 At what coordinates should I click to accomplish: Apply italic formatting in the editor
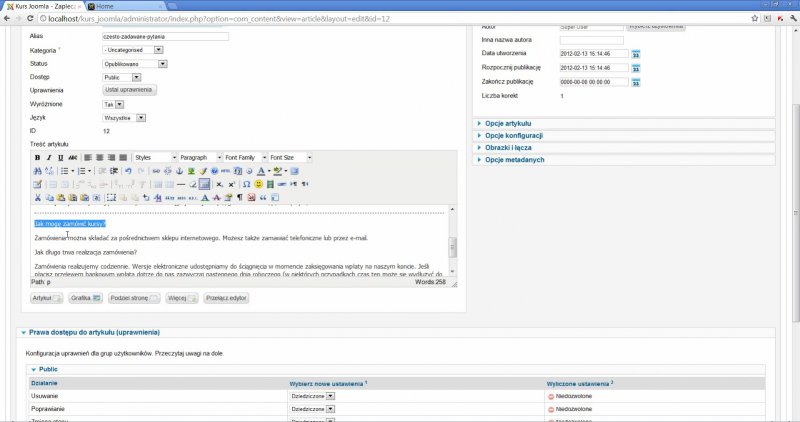(x=49, y=158)
